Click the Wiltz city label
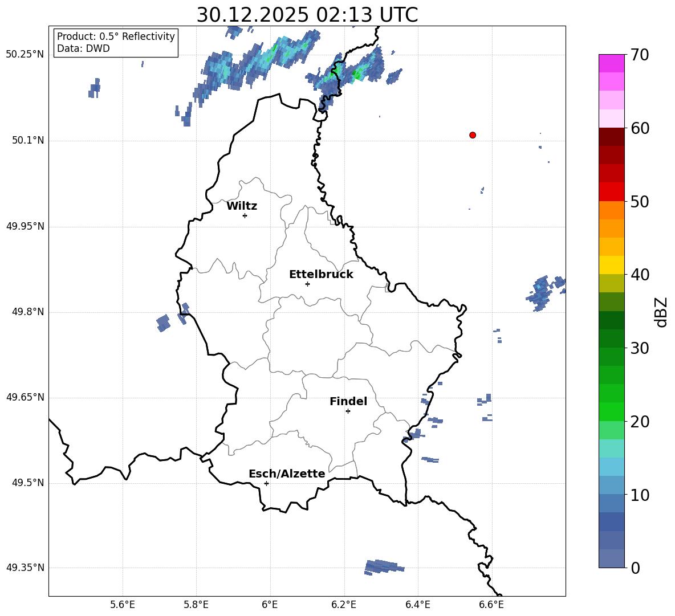 242,206
